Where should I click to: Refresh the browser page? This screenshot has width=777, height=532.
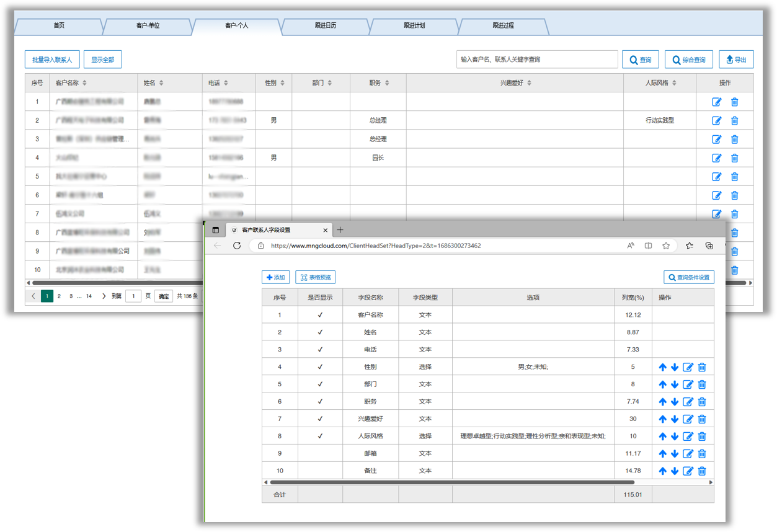coord(236,246)
